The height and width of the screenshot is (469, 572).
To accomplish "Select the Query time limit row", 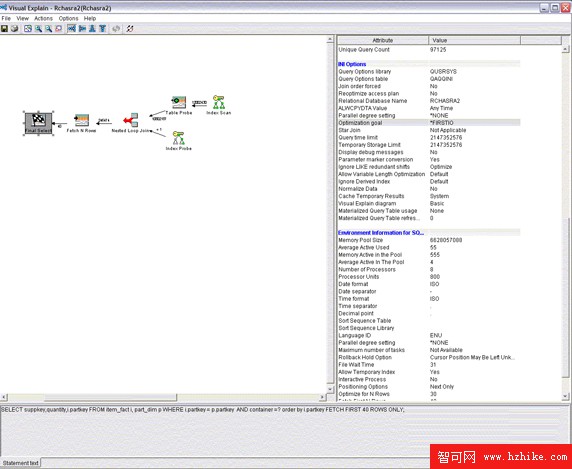I will click(429, 137).
